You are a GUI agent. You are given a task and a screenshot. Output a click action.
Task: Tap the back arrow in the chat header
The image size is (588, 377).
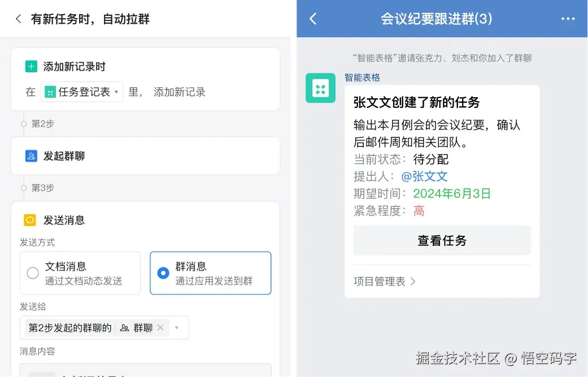(x=313, y=19)
